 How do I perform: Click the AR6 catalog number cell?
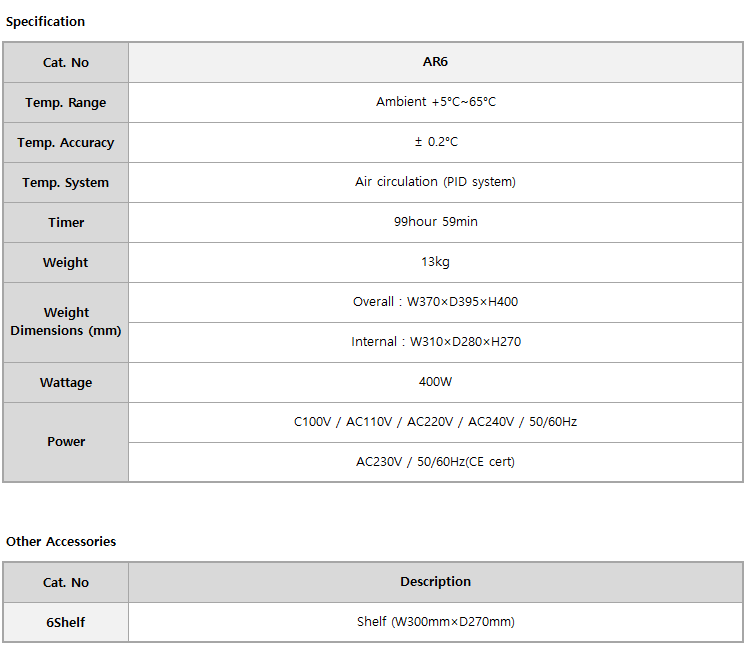pos(435,62)
